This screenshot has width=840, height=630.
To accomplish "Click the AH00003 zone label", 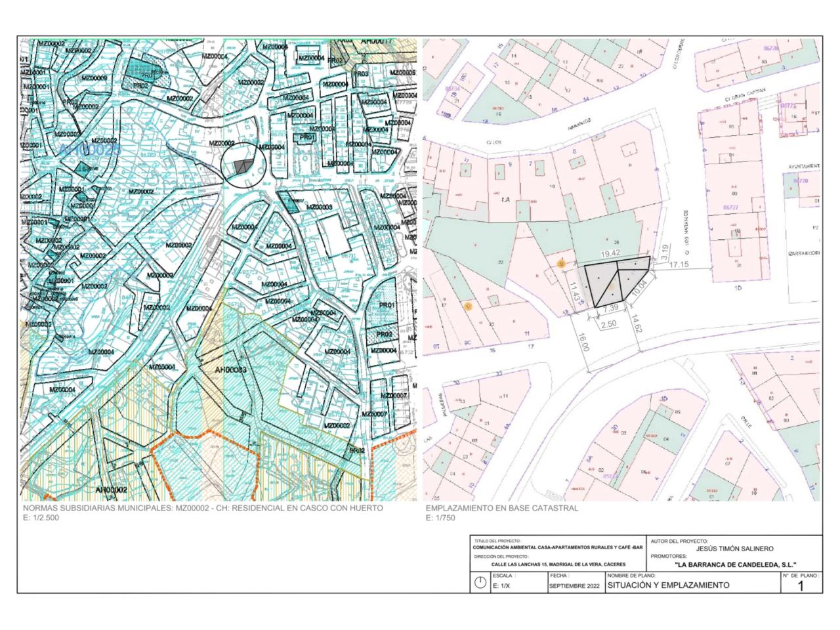I will pyautogui.click(x=230, y=370).
